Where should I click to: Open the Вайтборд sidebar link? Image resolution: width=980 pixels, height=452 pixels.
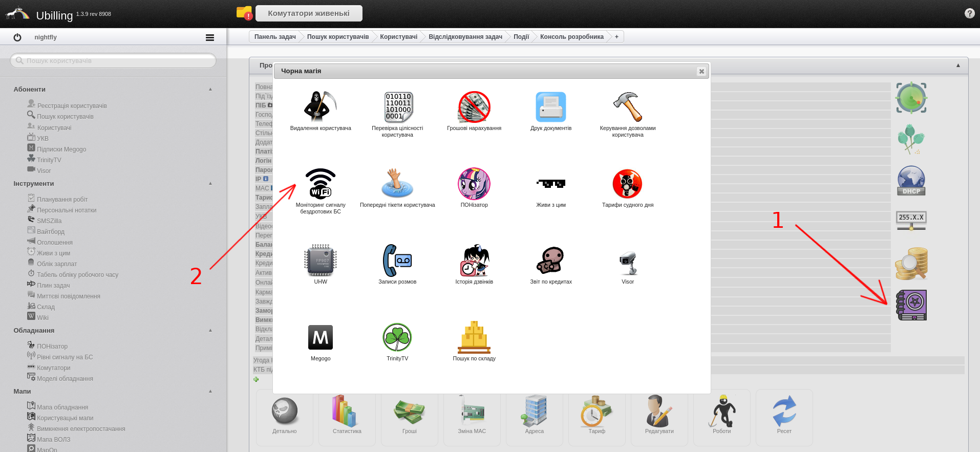pyautogui.click(x=51, y=232)
